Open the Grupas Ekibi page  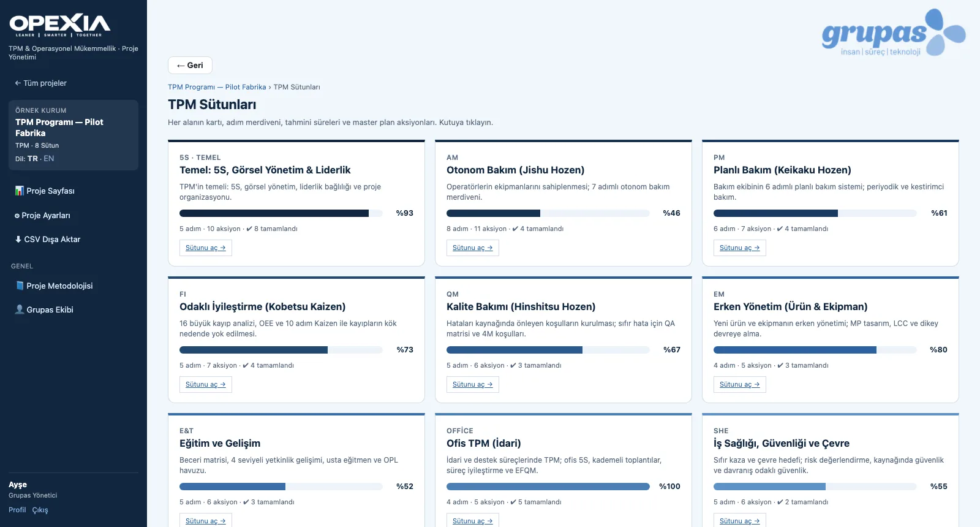73,309
